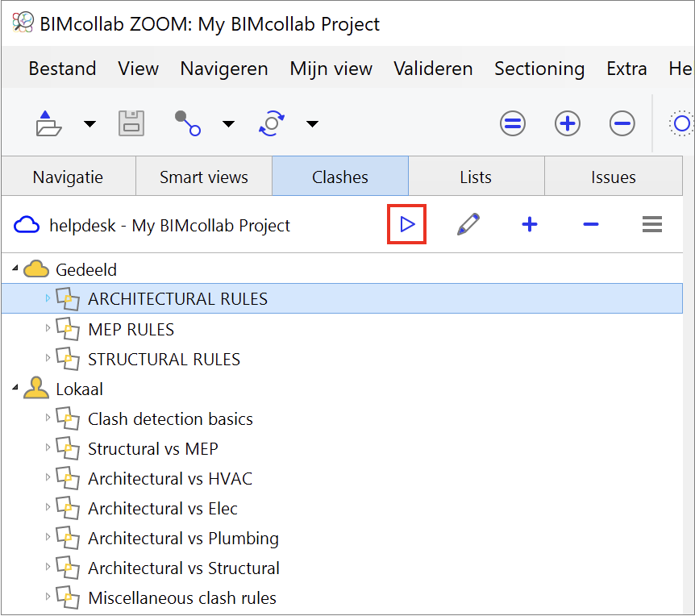This screenshot has width=695, height=616.
Task: Click the synchronize refresh icon
Action: 271,123
